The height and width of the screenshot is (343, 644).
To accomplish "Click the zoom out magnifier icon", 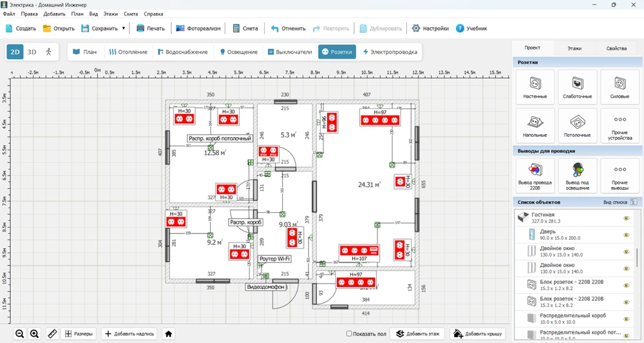I will [x=20, y=333].
